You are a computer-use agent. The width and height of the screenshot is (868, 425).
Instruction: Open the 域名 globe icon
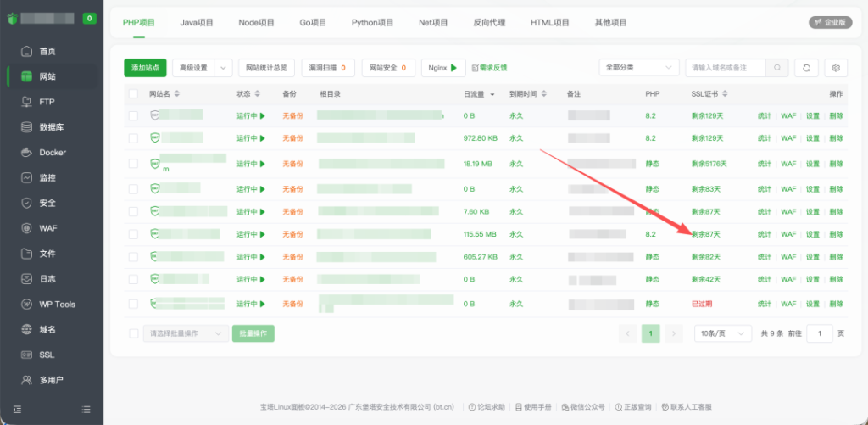[x=26, y=329]
